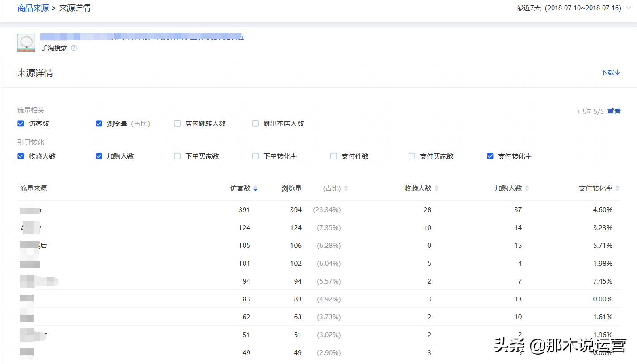Viewport: 637px width, 364px height.
Task: Deselect the 加购人数 checkbox
Action: point(99,156)
